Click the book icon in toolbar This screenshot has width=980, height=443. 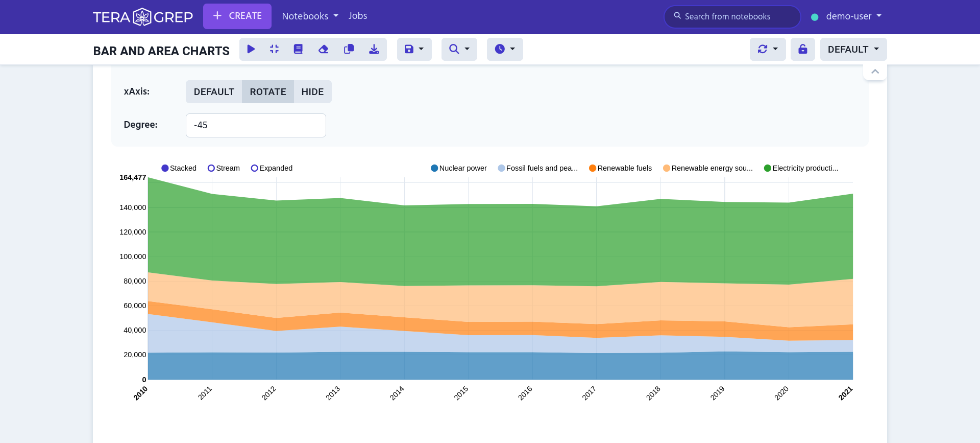coord(298,49)
